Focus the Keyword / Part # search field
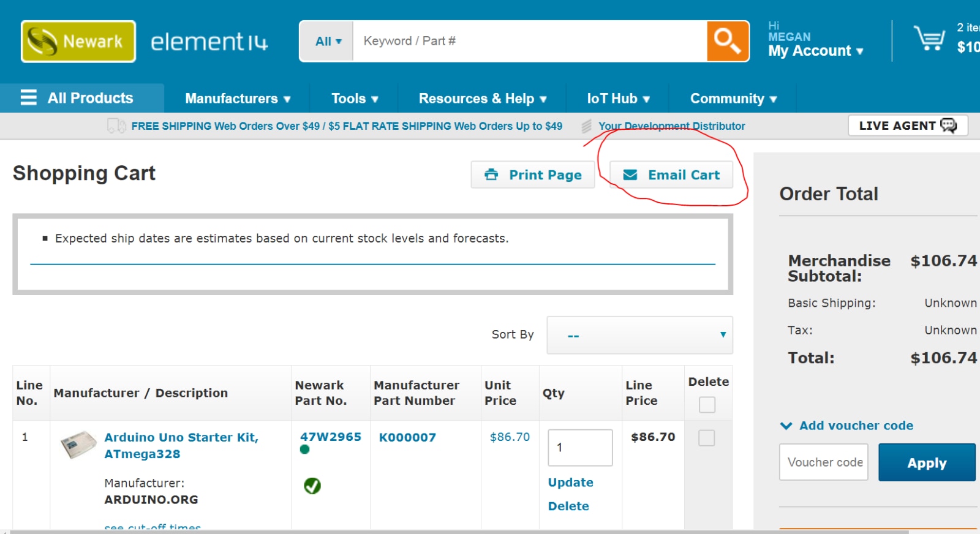Viewport: 980px width, 534px height. (530, 41)
